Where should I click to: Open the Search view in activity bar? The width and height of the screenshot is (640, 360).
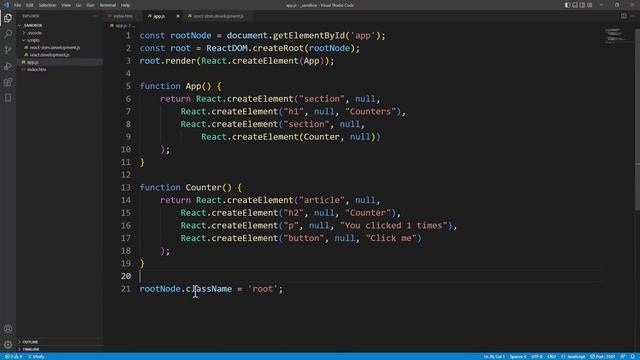(x=8, y=33)
